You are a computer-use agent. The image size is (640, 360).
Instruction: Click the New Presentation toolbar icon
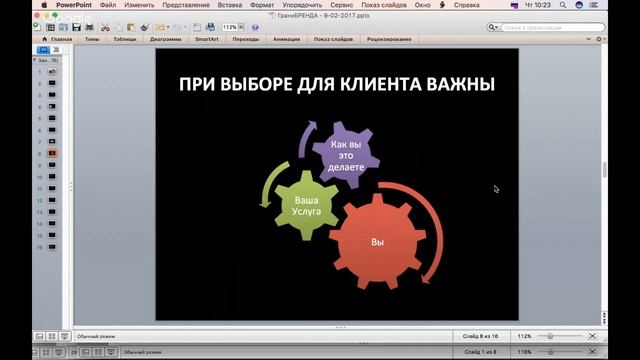coord(37,27)
